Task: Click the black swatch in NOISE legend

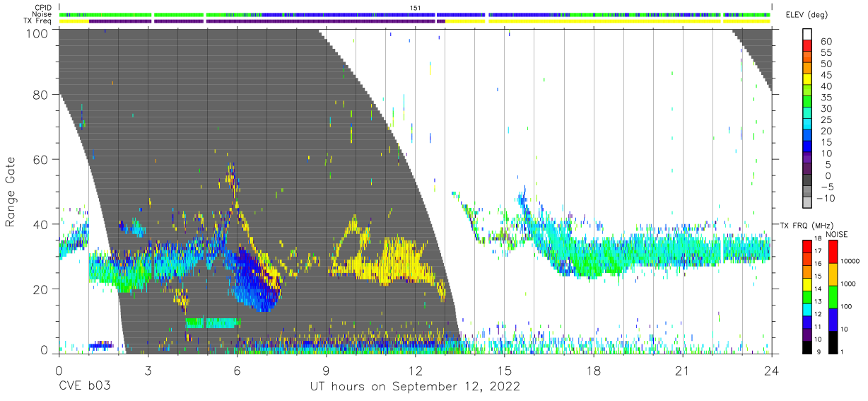Action: [x=833, y=342]
